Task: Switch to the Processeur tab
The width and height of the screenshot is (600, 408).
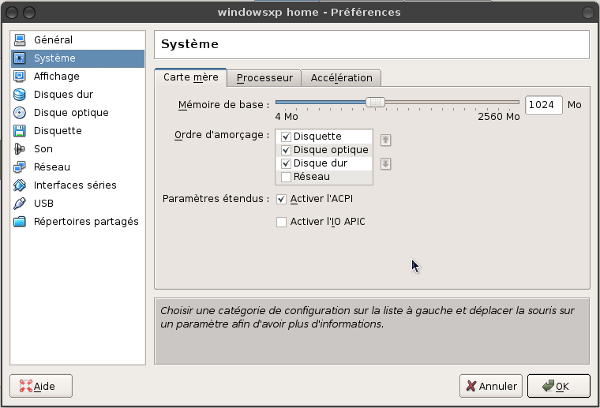Action: [x=264, y=78]
